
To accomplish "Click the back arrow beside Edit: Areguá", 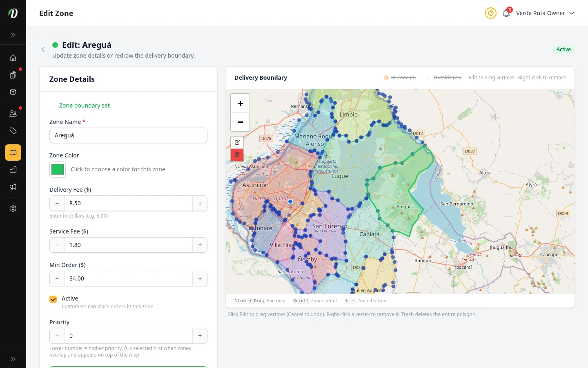I will coord(43,49).
